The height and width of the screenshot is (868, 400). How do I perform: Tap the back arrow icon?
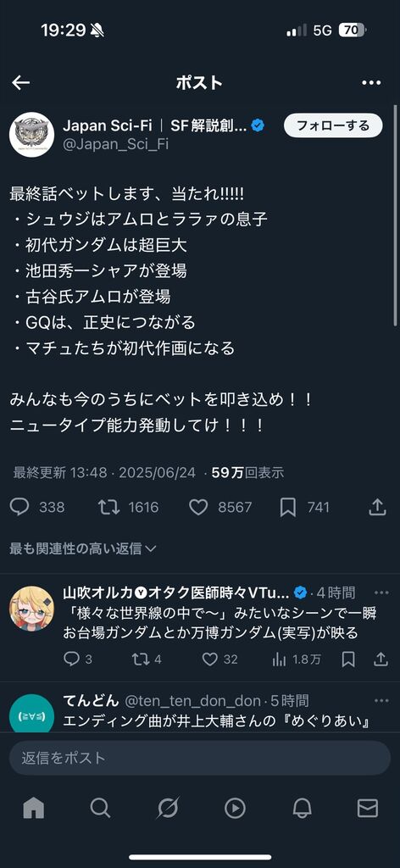click(x=21, y=83)
